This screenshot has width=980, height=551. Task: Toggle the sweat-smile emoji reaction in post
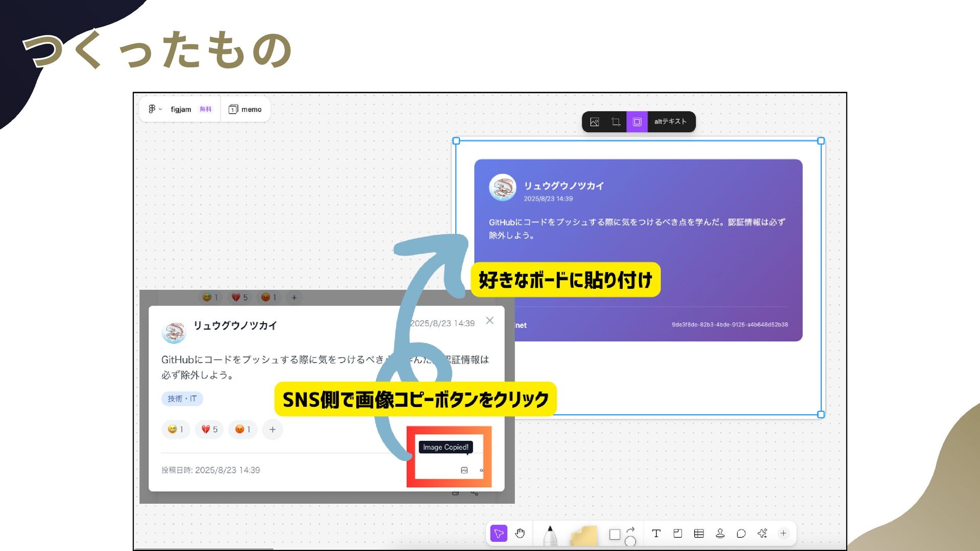coord(176,430)
